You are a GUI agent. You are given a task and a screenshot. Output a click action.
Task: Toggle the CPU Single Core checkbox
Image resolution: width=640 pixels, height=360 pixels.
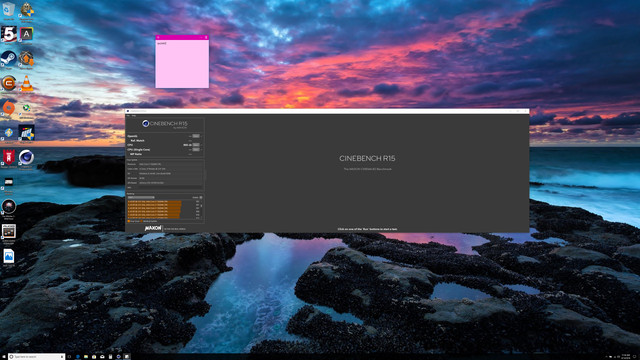202,149
